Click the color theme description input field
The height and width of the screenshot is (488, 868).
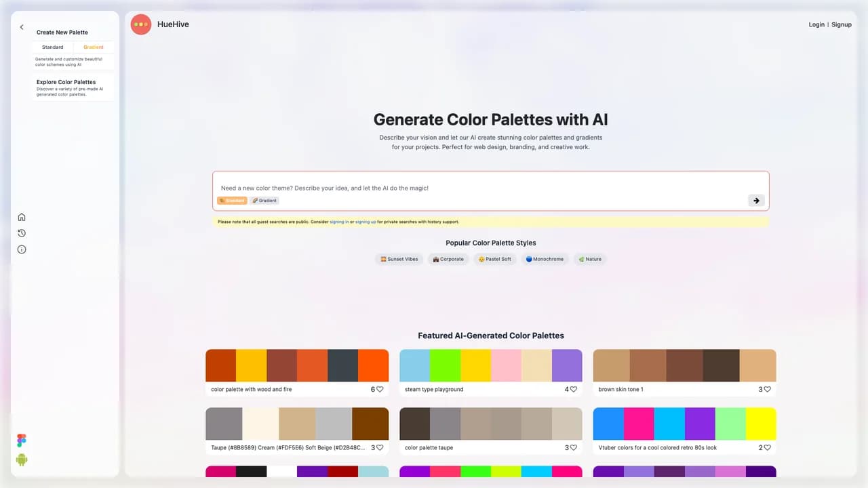point(491,188)
